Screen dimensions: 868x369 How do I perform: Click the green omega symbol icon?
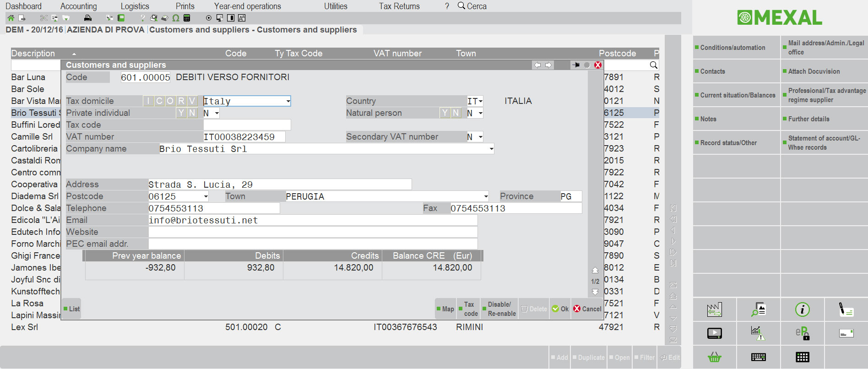[176, 18]
